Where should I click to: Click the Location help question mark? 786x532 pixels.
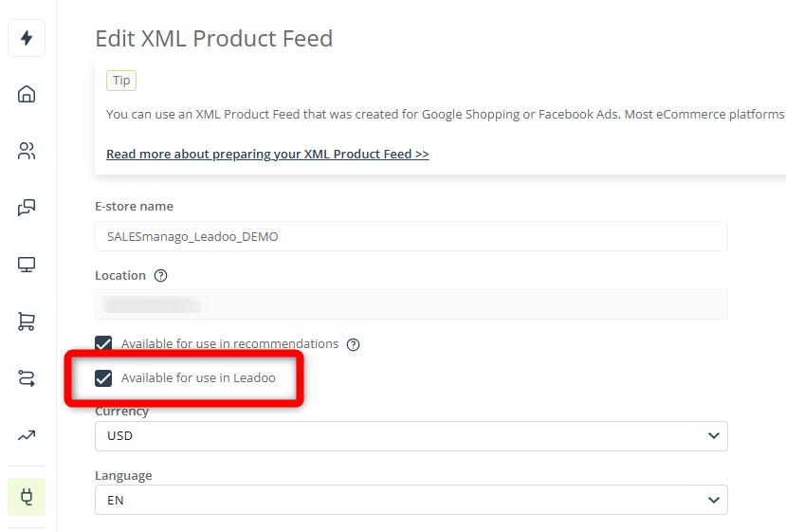pos(160,276)
